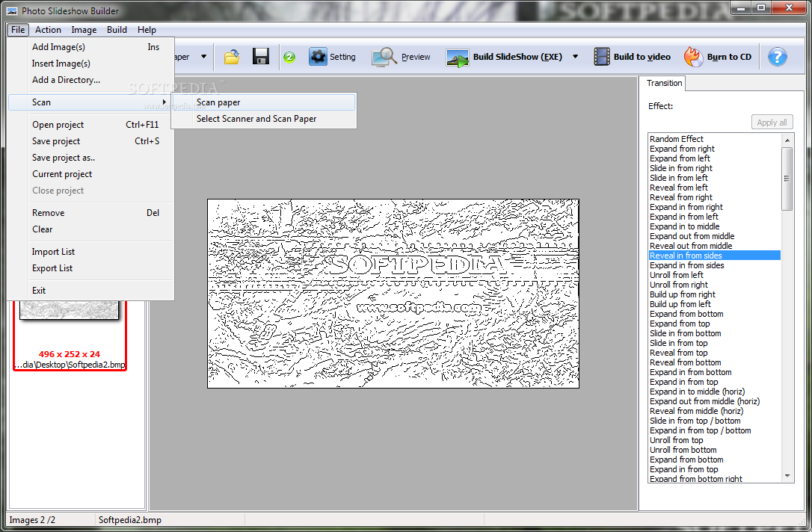Click the Burn to CD label
This screenshot has width=812, height=532.
pos(729,57)
